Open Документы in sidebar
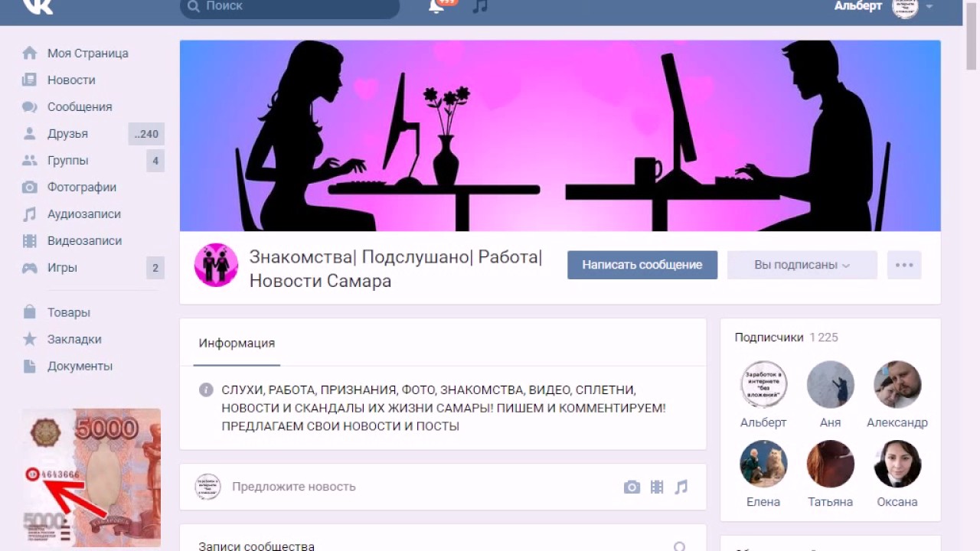 (x=80, y=366)
